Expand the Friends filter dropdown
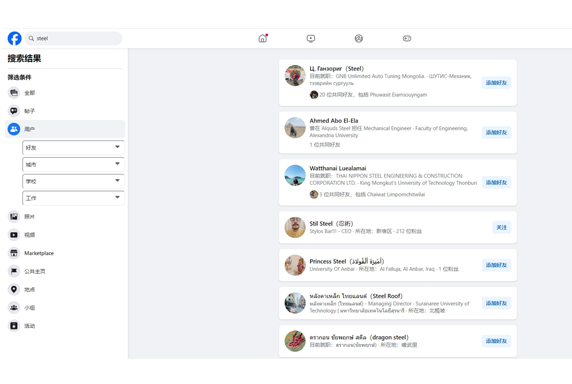The image size is (572, 384). (x=73, y=148)
